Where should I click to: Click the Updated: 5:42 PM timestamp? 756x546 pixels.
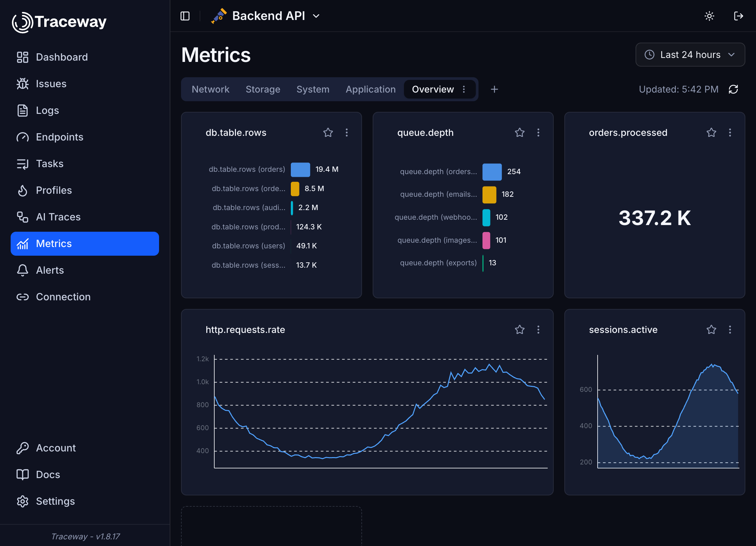678,89
